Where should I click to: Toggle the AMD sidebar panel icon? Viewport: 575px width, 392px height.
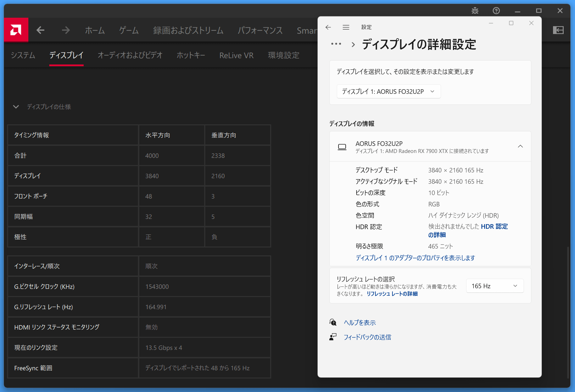point(558,30)
